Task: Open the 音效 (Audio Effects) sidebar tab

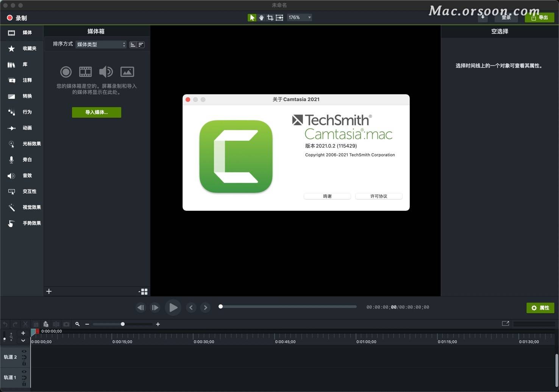Action: (22, 176)
